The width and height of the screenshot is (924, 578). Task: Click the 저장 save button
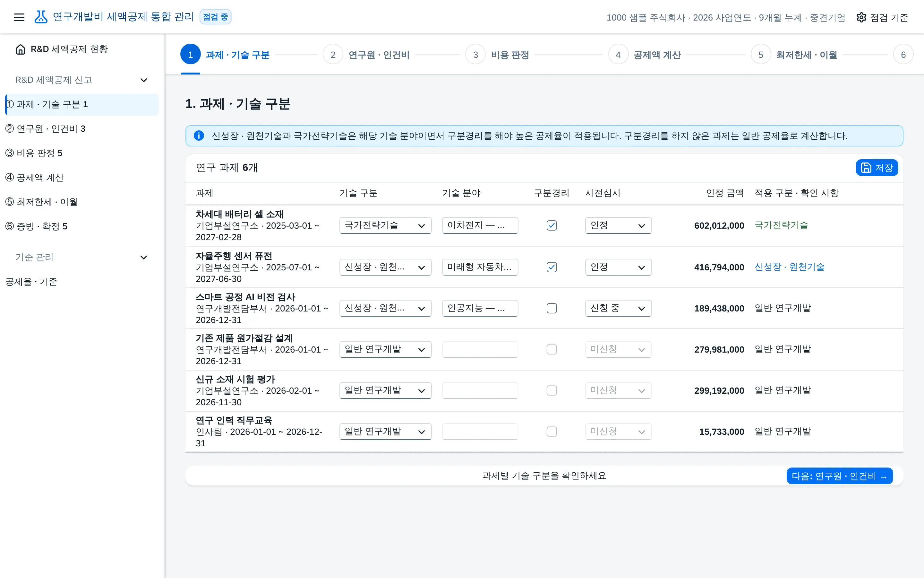[877, 168]
